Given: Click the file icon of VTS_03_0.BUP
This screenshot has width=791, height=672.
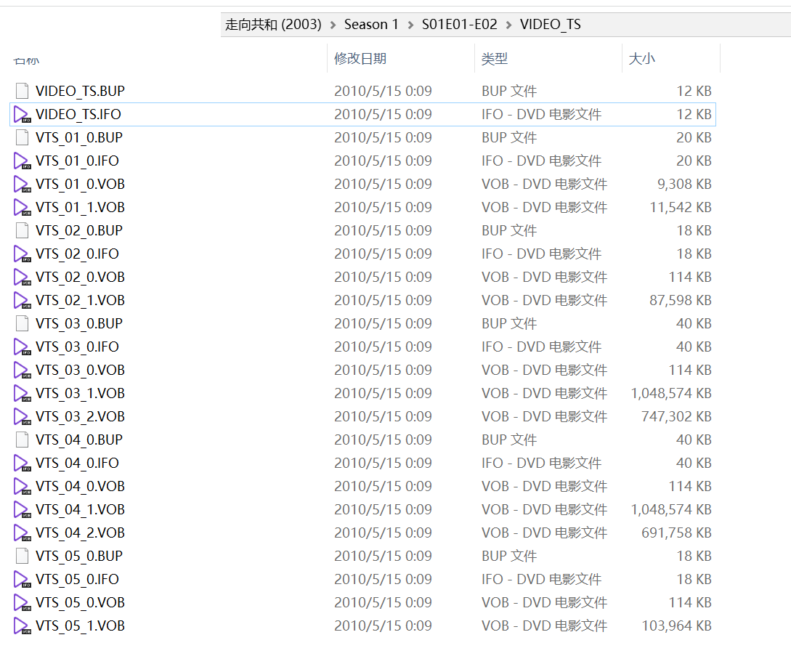Looking at the screenshot, I should click(23, 323).
